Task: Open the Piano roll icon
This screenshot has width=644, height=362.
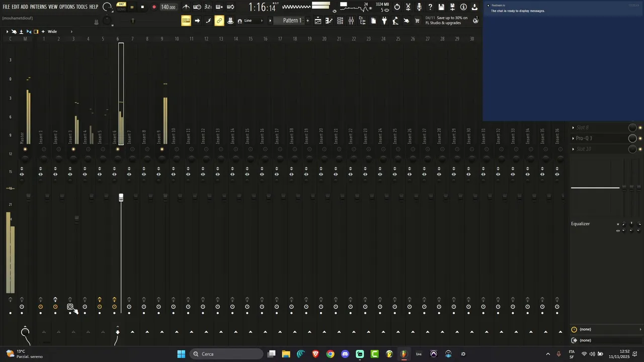Action: [329, 21]
